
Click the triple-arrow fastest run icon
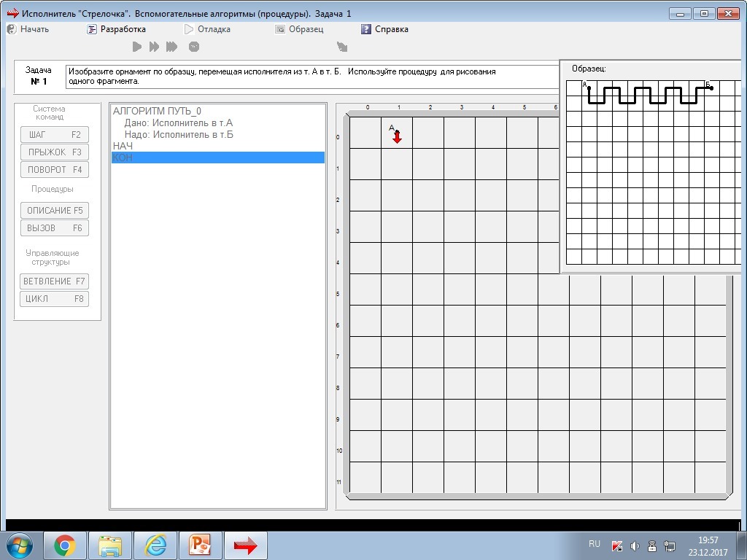pyautogui.click(x=171, y=47)
